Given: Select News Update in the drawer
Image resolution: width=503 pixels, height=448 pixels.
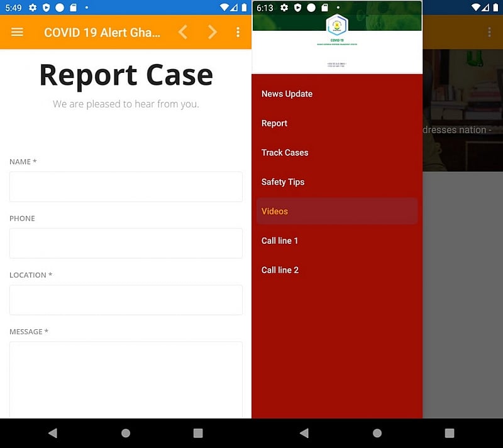Looking at the screenshot, I should (x=287, y=94).
